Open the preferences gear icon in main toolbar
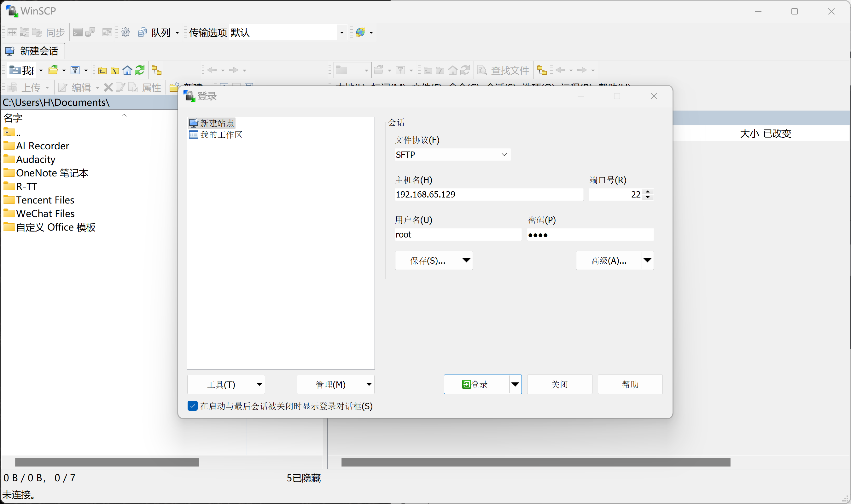Image resolution: width=851 pixels, height=504 pixels. tap(125, 32)
